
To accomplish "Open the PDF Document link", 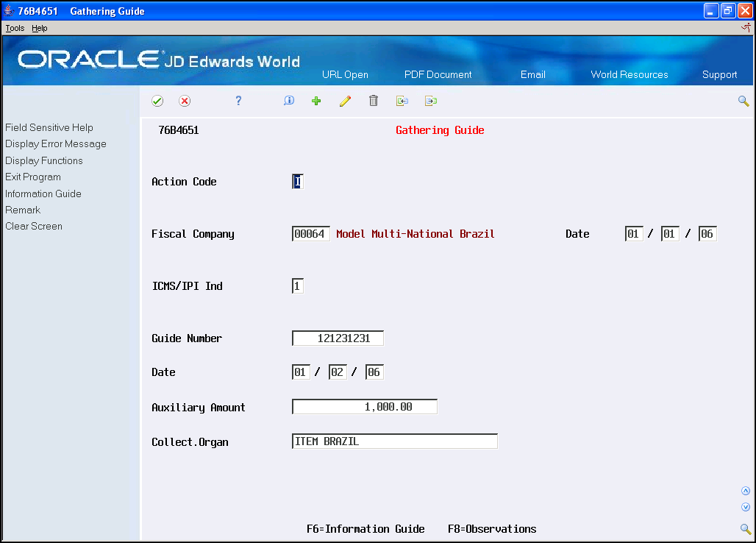I will (438, 75).
